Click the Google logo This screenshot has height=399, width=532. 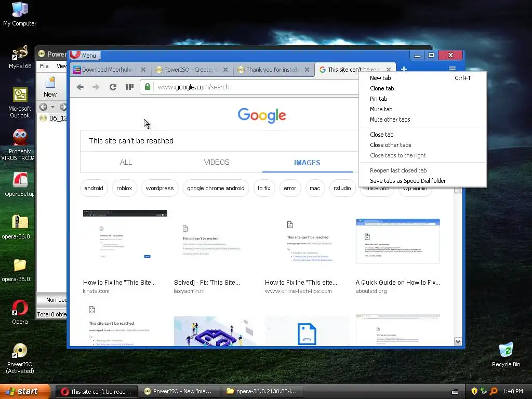(x=262, y=116)
